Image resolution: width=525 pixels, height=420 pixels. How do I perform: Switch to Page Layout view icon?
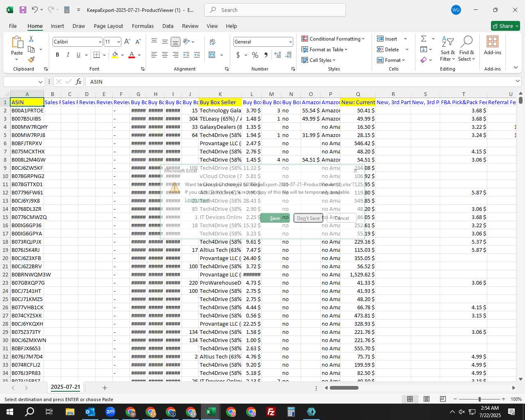click(x=427, y=399)
